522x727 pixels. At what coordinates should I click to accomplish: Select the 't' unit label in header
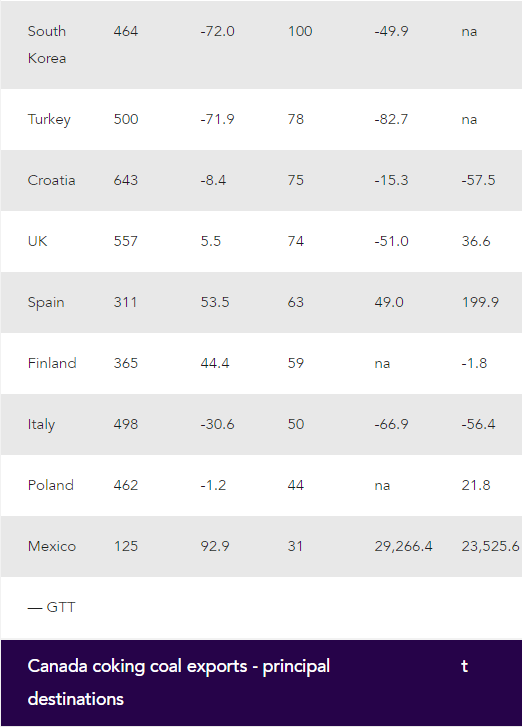coord(465,666)
